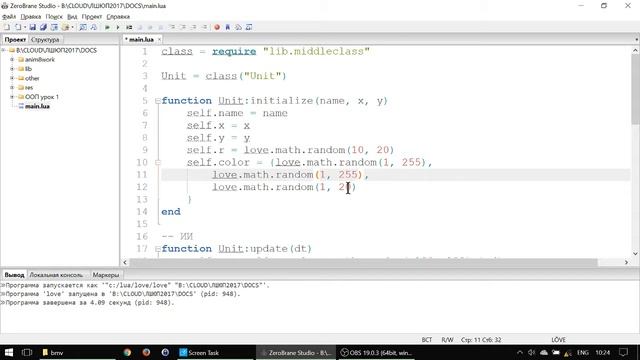The width and height of the screenshot is (640, 360).
Task: Expand the ООП урок 1 folder
Action: point(12,97)
